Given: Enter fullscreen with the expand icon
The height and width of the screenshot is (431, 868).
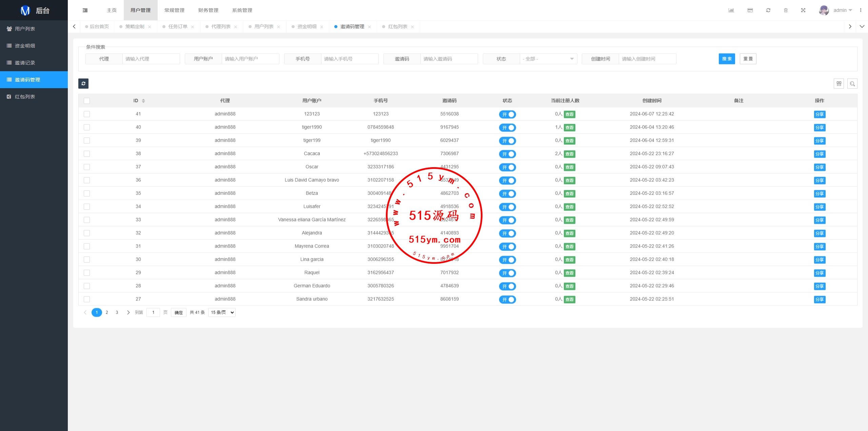Looking at the screenshot, I should point(803,10).
